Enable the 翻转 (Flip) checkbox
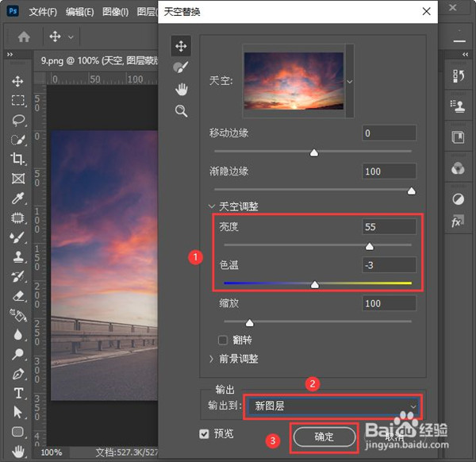Image resolution: width=476 pixels, height=462 pixels. click(x=224, y=340)
